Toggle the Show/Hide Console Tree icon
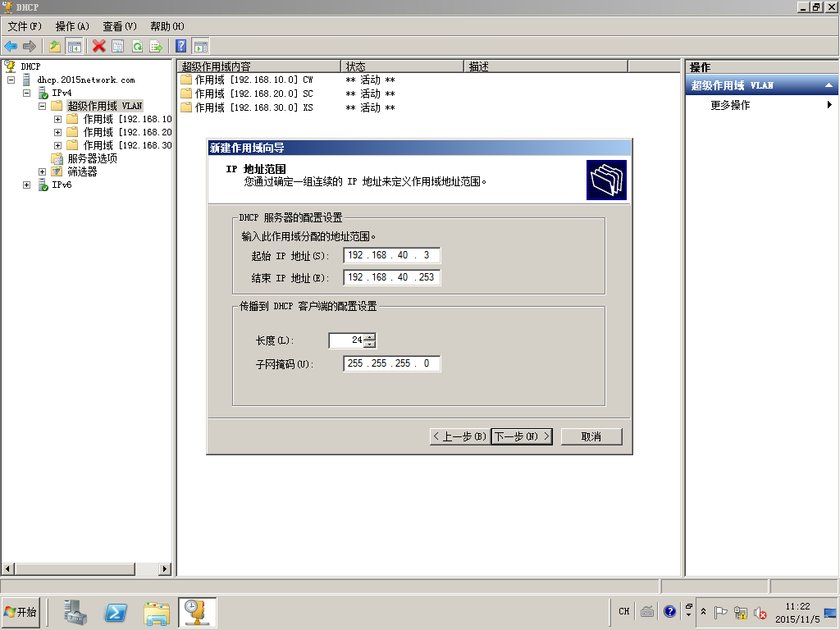Screen dimensions: 840x630 (74, 46)
